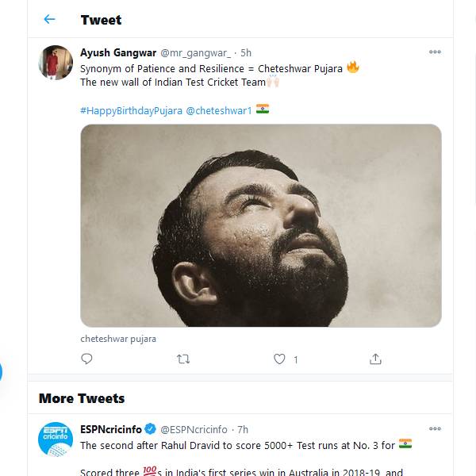Like the Pujara birthday tweet

pyautogui.click(x=279, y=359)
